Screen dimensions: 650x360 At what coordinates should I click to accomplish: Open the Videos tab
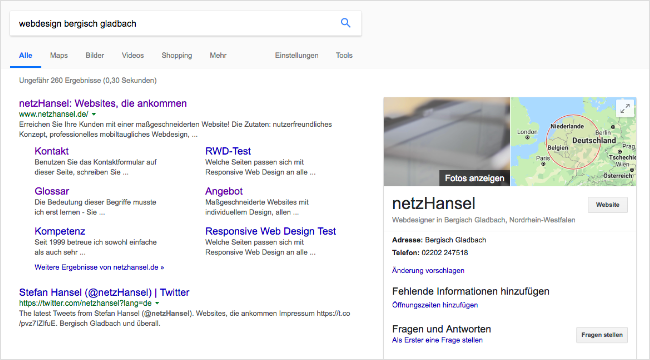tap(133, 56)
